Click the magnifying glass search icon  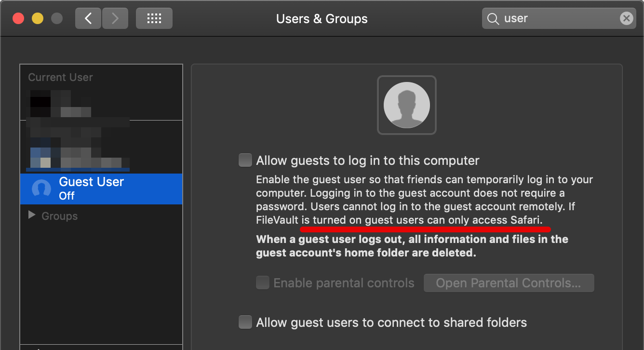[x=493, y=19]
